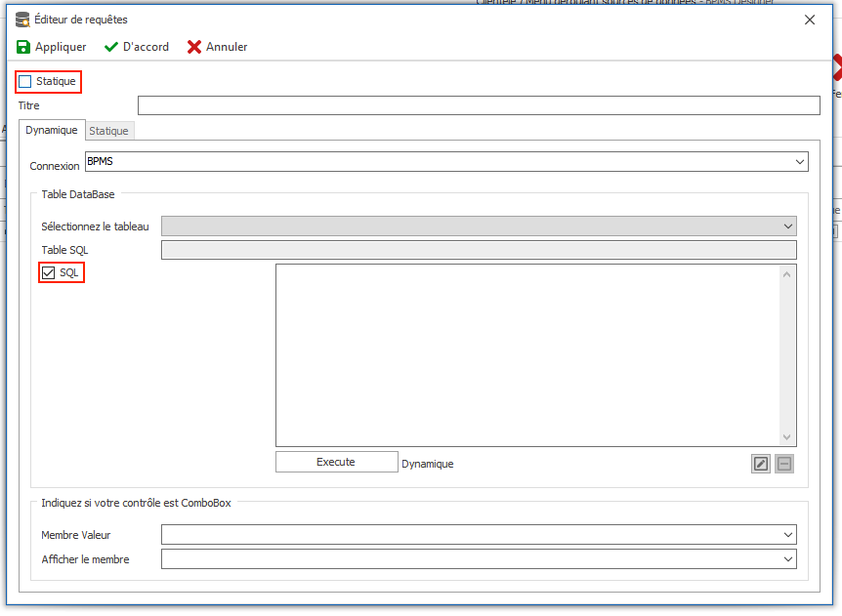
Task: Enable the Statique checkbox
Action: pyautogui.click(x=25, y=82)
